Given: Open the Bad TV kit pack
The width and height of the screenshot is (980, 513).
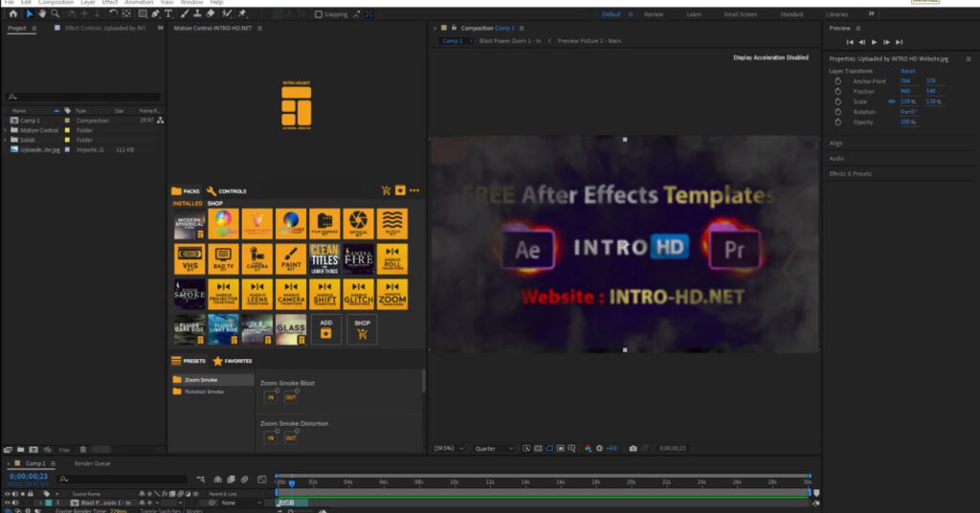Looking at the screenshot, I should (x=223, y=258).
